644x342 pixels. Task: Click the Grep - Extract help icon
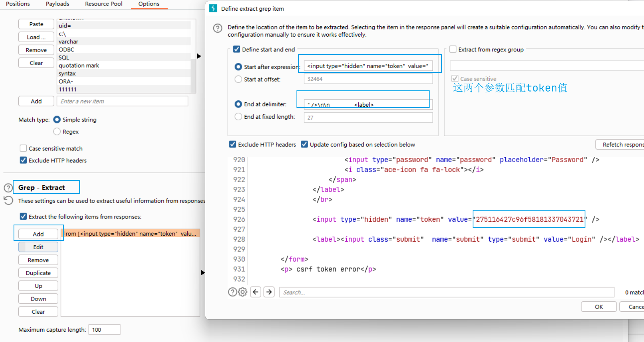(x=8, y=188)
